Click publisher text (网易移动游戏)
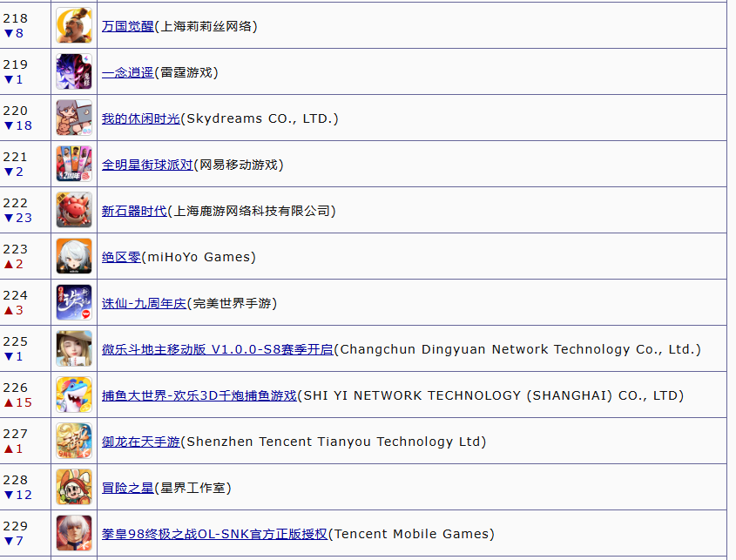The width and height of the screenshot is (736, 560). pyautogui.click(x=239, y=165)
